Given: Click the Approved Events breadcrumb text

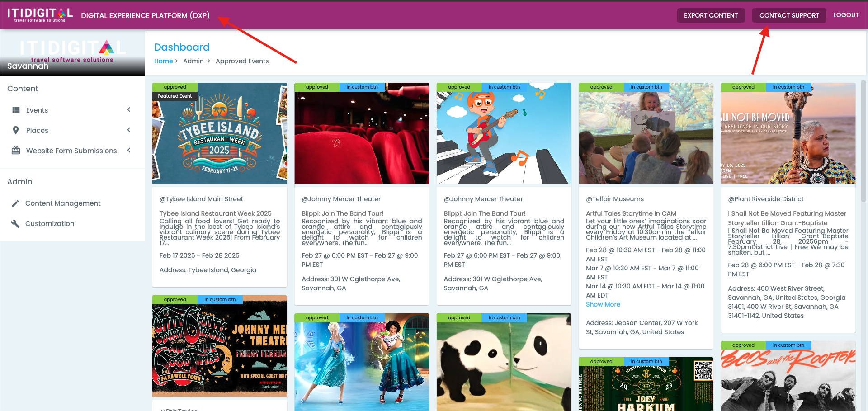Looking at the screenshot, I should (x=242, y=61).
